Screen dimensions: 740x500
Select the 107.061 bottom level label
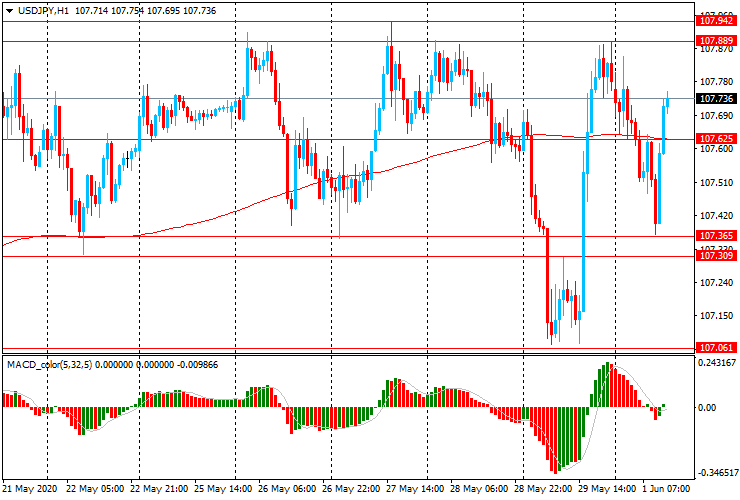(x=716, y=347)
